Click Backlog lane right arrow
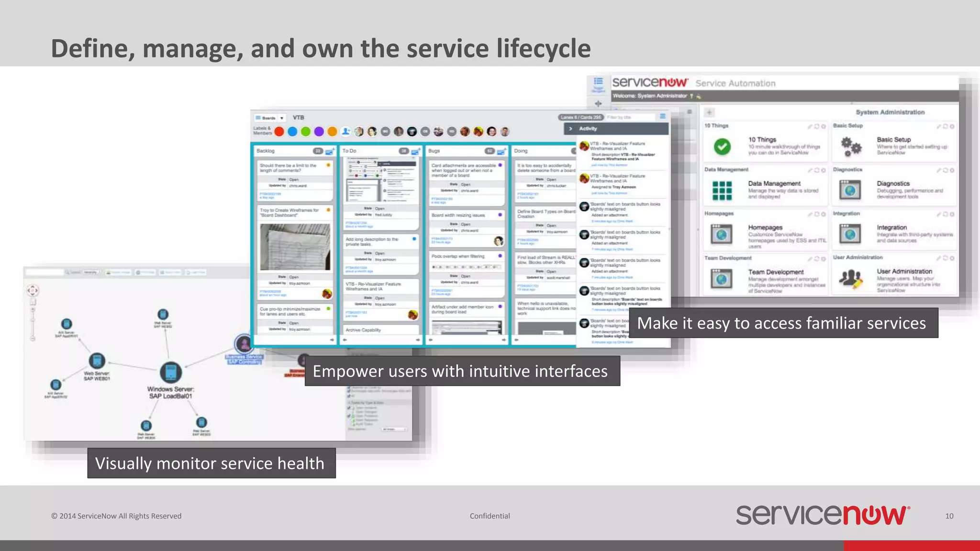Image resolution: width=980 pixels, height=551 pixels. [332, 340]
